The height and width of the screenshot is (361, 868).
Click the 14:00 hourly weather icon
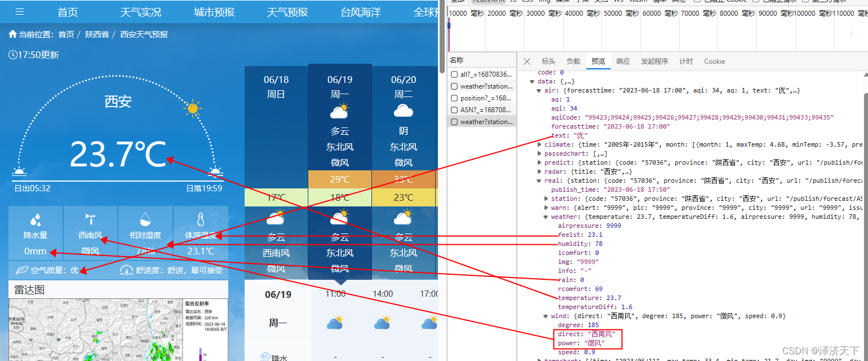[382, 323]
